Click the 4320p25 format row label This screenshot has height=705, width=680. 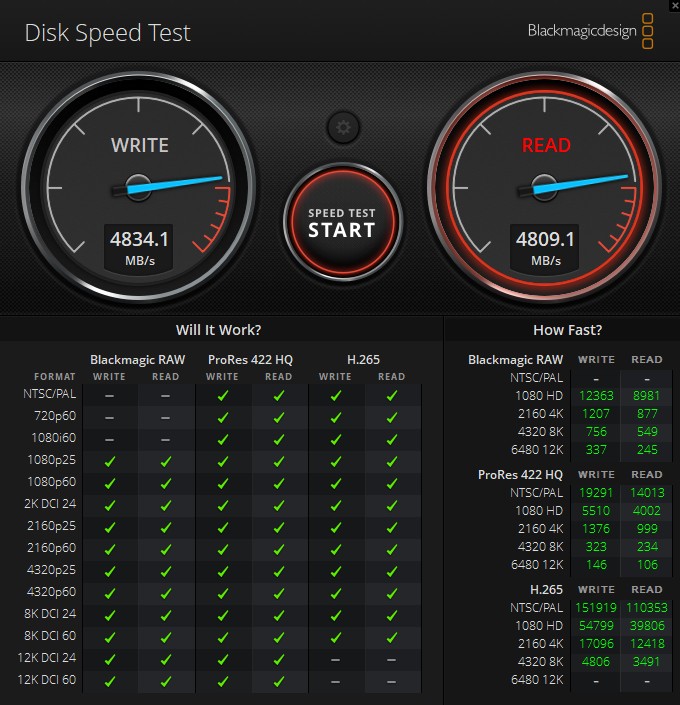[x=52, y=570]
